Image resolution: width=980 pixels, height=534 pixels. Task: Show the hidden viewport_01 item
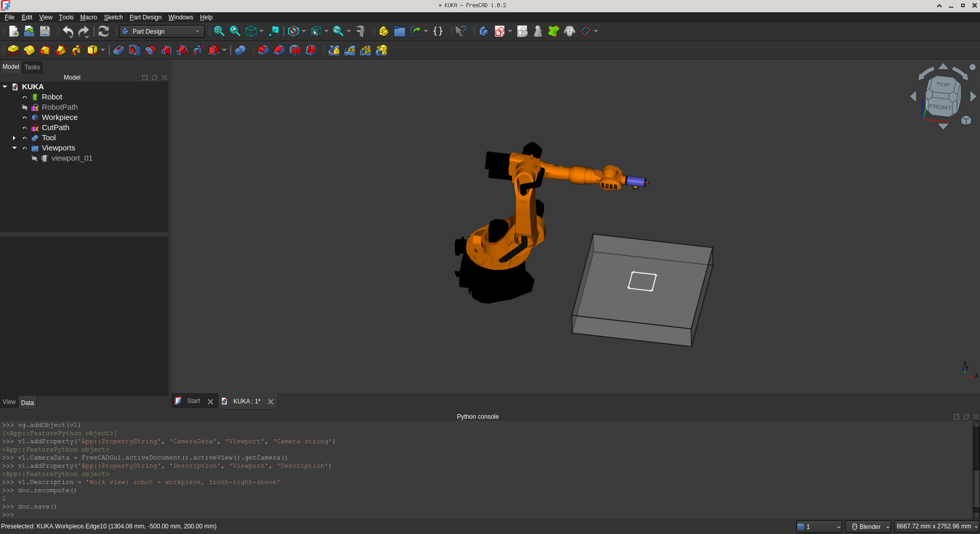(34, 158)
